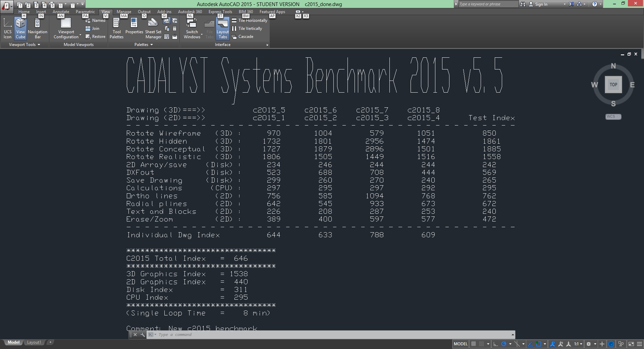
Task: Toggle the UCS Icon display
Action: click(7, 29)
